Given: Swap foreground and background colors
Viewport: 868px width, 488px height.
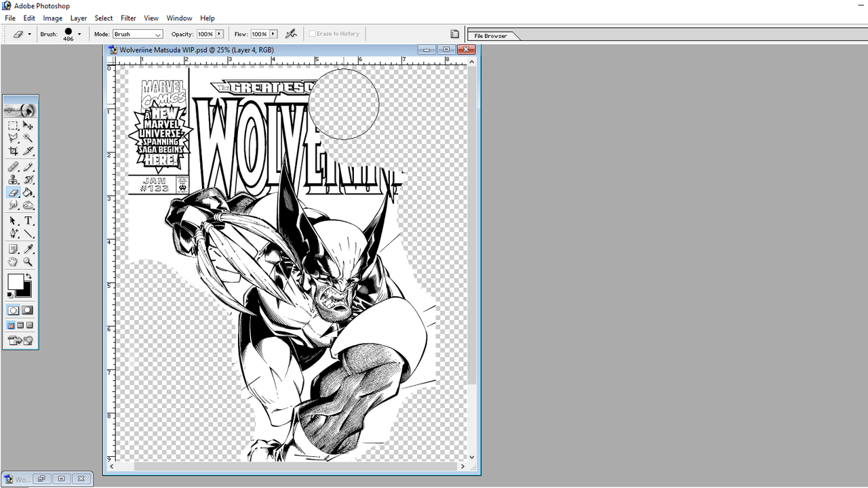Looking at the screenshot, I should click(28, 277).
